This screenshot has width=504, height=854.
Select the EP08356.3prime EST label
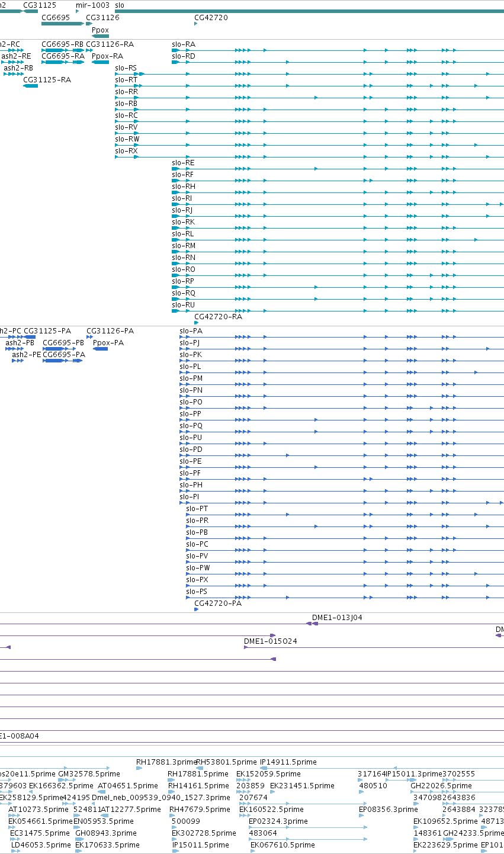[389, 810]
